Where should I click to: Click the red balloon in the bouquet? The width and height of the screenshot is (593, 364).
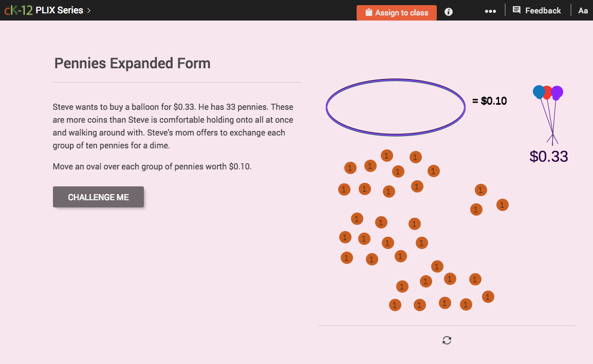click(x=547, y=92)
